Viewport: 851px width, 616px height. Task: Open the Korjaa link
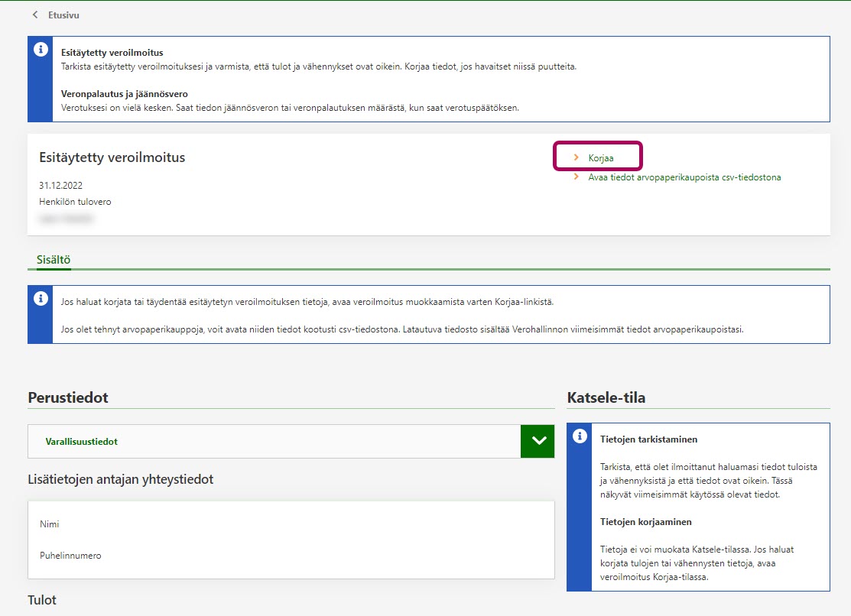pos(601,157)
